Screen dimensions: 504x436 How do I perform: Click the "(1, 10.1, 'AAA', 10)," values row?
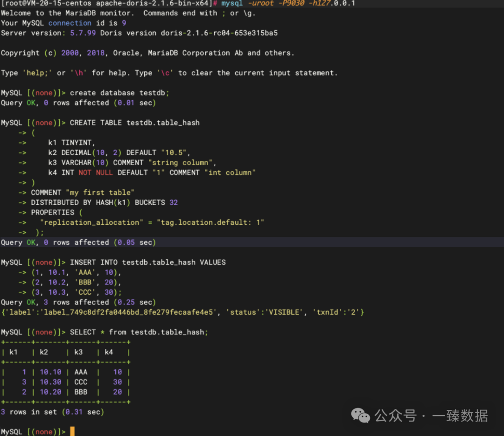(76, 272)
